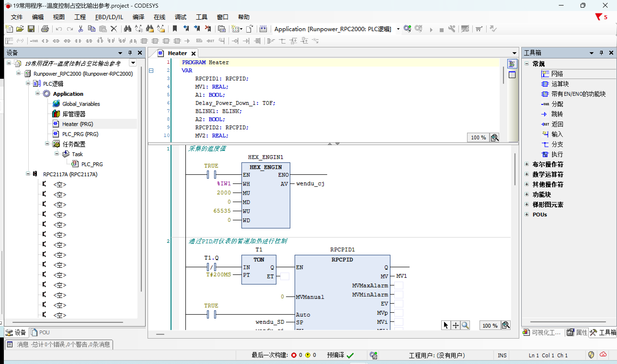Screen dimensions: 617x364
Task: Click the ladder editor vertical scrollbar
Action: coord(515,170)
